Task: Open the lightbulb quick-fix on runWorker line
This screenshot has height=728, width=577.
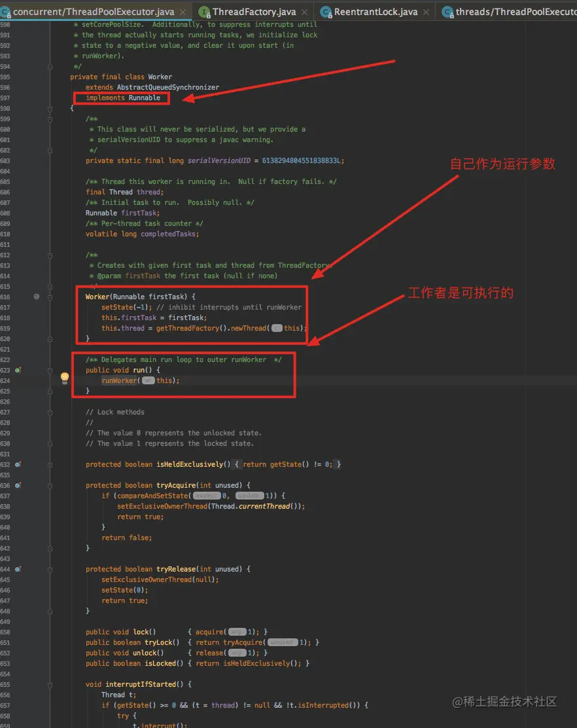Action: (65, 378)
